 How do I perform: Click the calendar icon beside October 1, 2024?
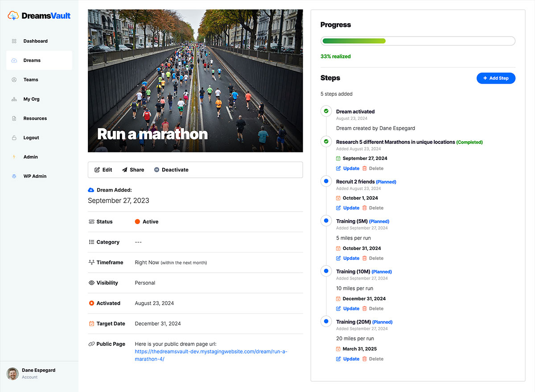coord(338,198)
